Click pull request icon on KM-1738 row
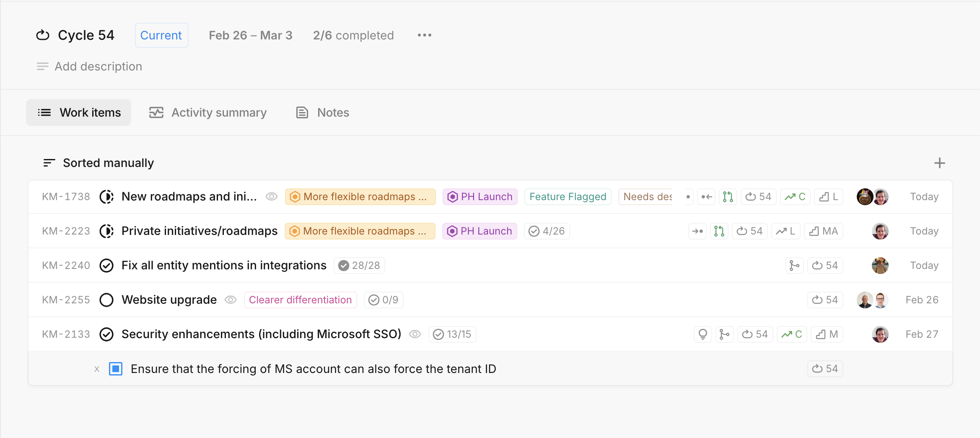Viewport: 980px width, 438px height. (x=728, y=197)
